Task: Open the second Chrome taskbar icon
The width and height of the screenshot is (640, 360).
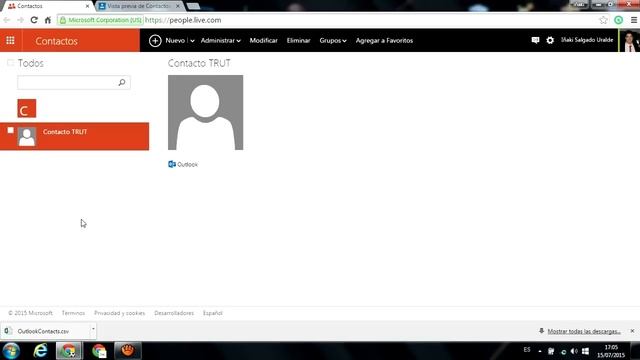Action: 99,351
